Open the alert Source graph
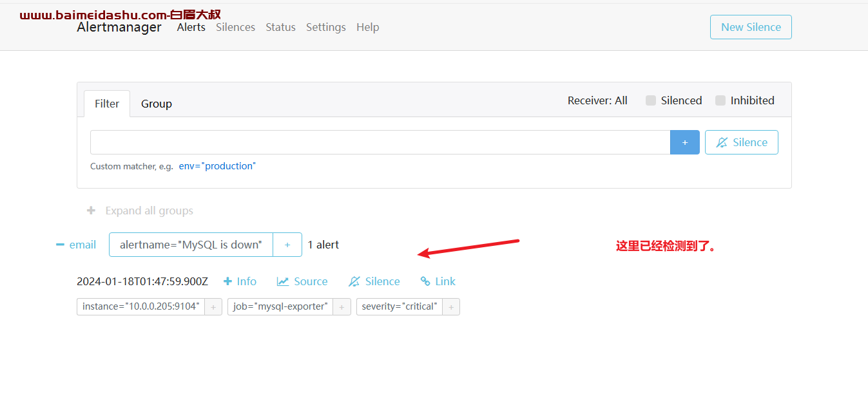This screenshot has height=412, width=868. (302, 281)
